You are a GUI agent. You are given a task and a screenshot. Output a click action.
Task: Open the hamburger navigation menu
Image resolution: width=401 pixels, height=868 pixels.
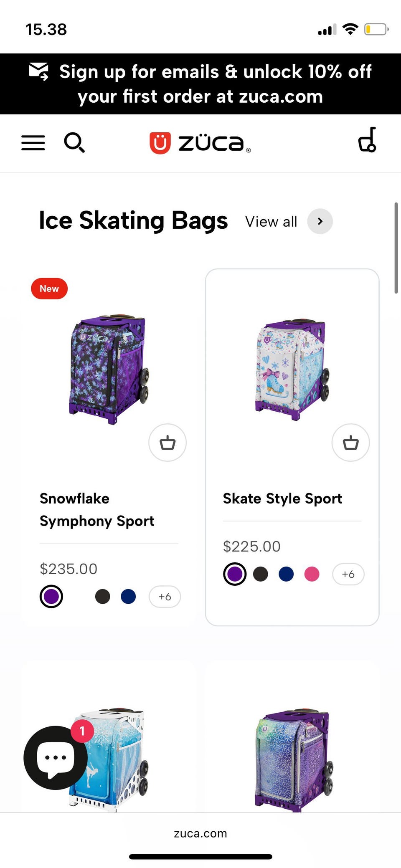tap(33, 143)
